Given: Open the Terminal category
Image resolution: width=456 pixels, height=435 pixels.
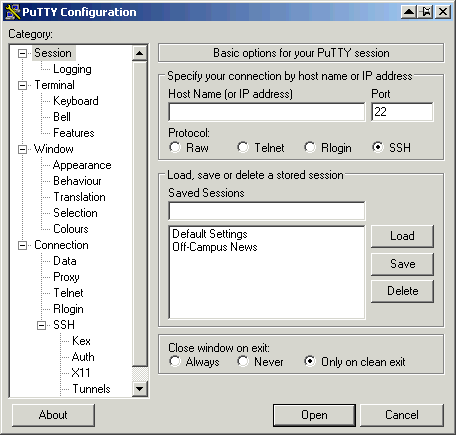Looking at the screenshot, I should (x=54, y=85).
